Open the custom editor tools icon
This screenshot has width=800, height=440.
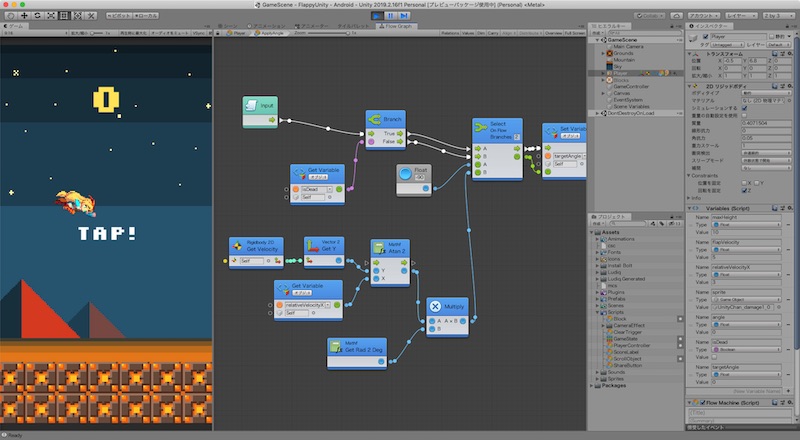91,16
